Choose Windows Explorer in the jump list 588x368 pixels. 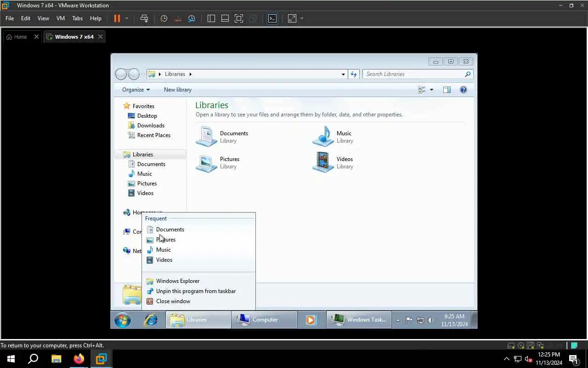(198, 281)
